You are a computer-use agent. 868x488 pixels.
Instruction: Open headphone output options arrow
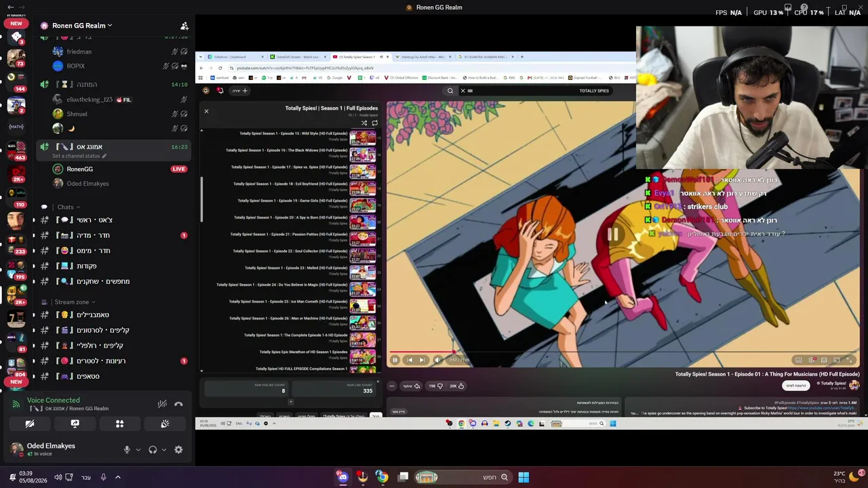[163, 449]
